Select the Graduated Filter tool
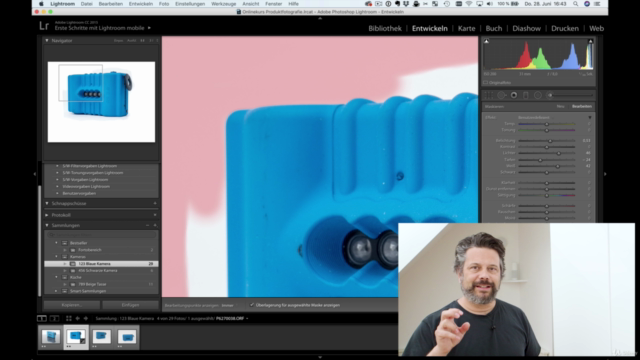The height and width of the screenshot is (360, 640). 526,95
